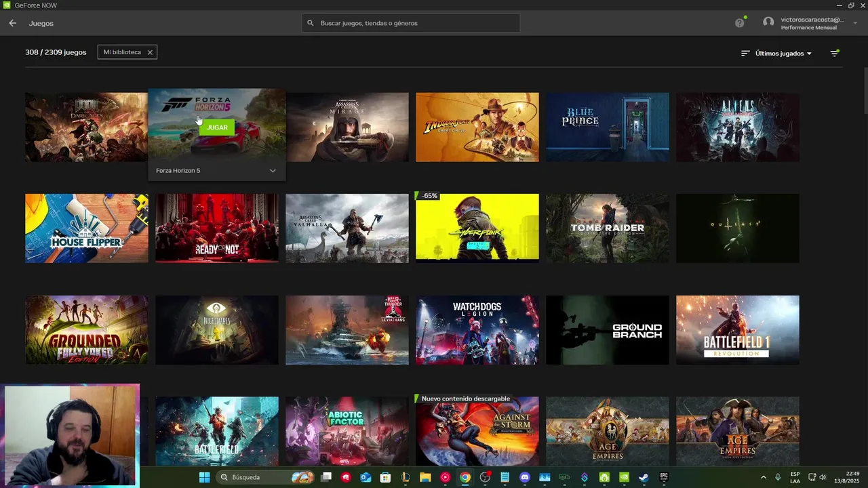Open the Blue Prince game tile
This screenshot has height=488, width=868.
tap(608, 127)
